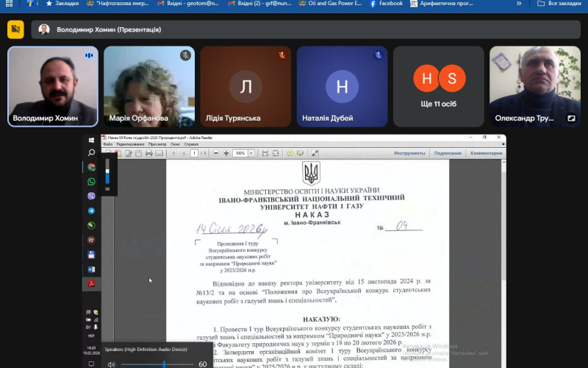Add a sticky note comment icon
588x368 pixels.
[x=290, y=153]
